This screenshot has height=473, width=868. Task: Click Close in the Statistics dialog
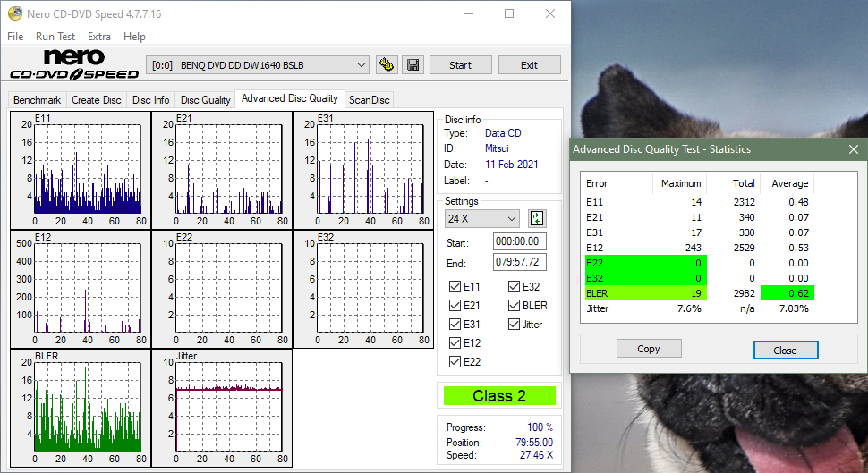pyautogui.click(x=786, y=351)
